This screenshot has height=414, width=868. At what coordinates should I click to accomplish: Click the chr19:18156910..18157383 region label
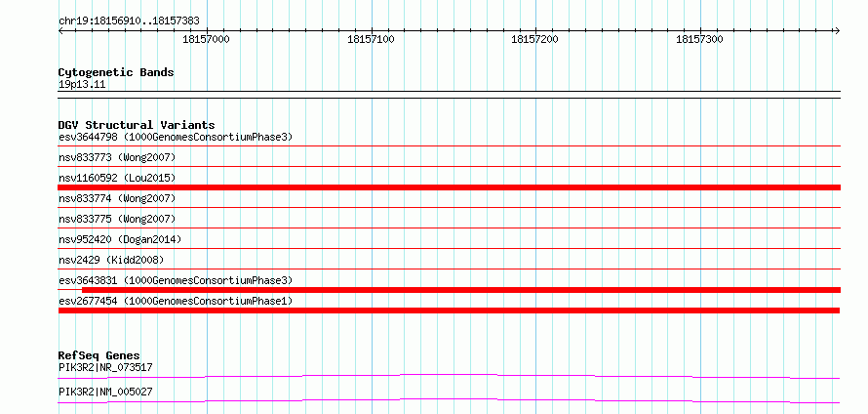click(129, 21)
